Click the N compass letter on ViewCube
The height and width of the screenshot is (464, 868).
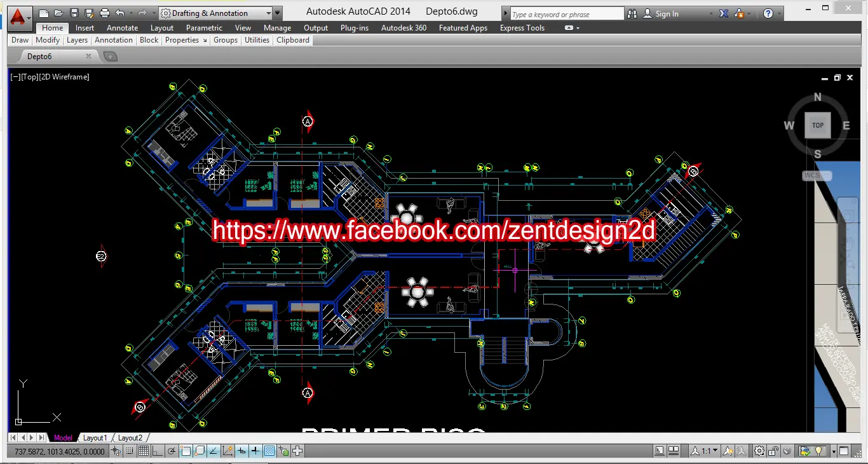[818, 97]
